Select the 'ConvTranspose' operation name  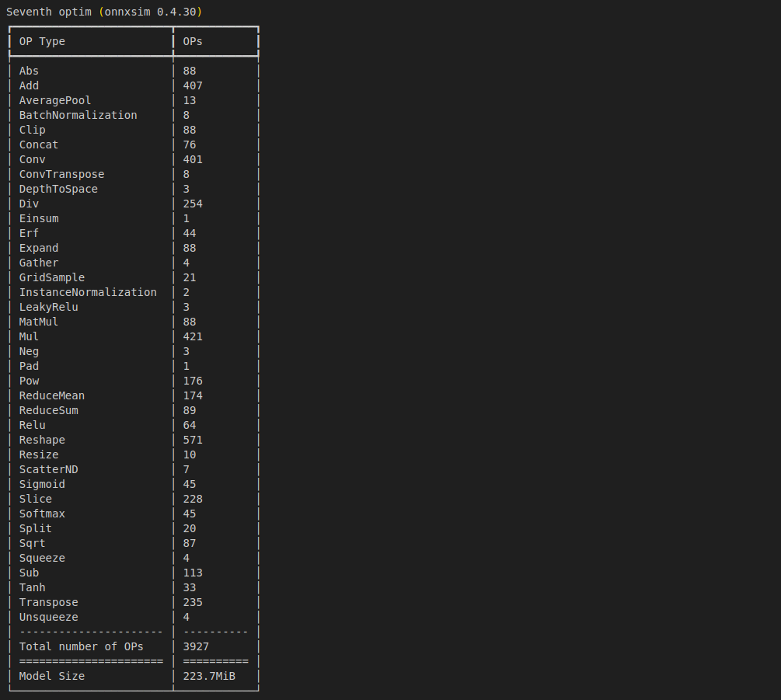61,174
